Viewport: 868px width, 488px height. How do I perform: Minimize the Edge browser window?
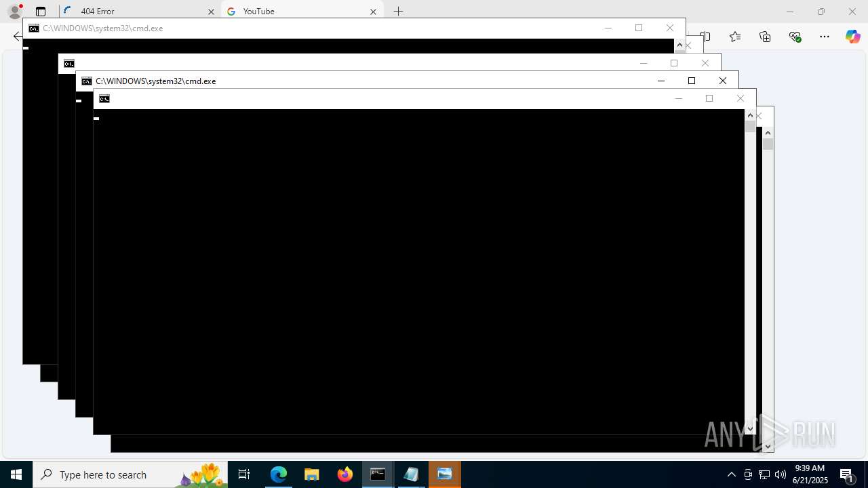point(790,12)
